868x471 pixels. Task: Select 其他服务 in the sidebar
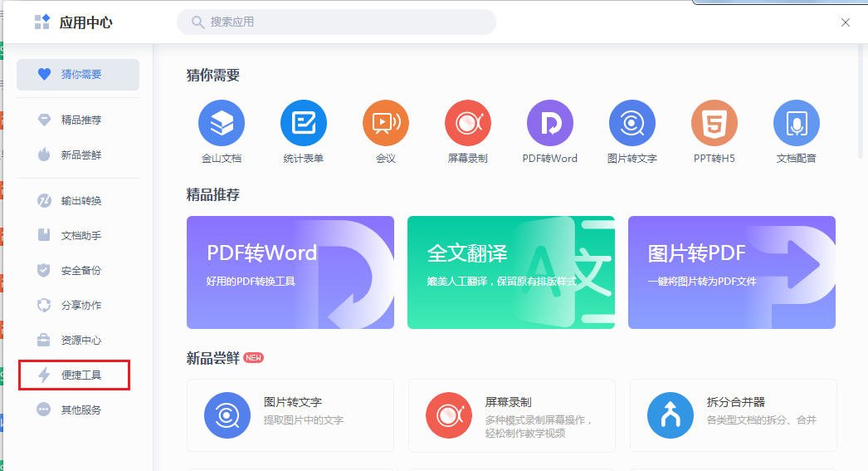point(78,410)
